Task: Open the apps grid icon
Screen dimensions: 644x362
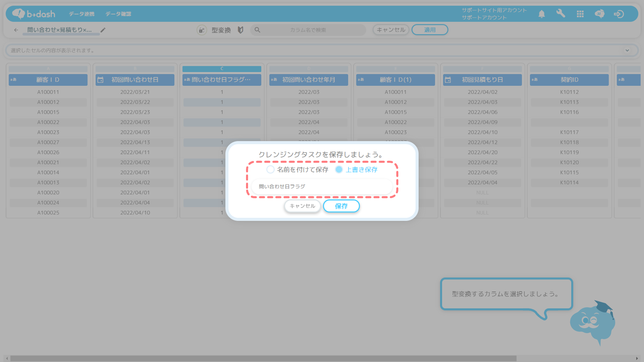Action: (580, 14)
